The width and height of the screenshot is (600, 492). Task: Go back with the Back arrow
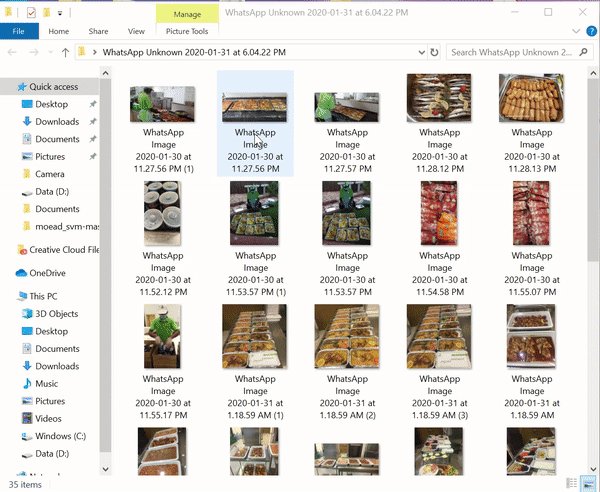click(x=12, y=52)
